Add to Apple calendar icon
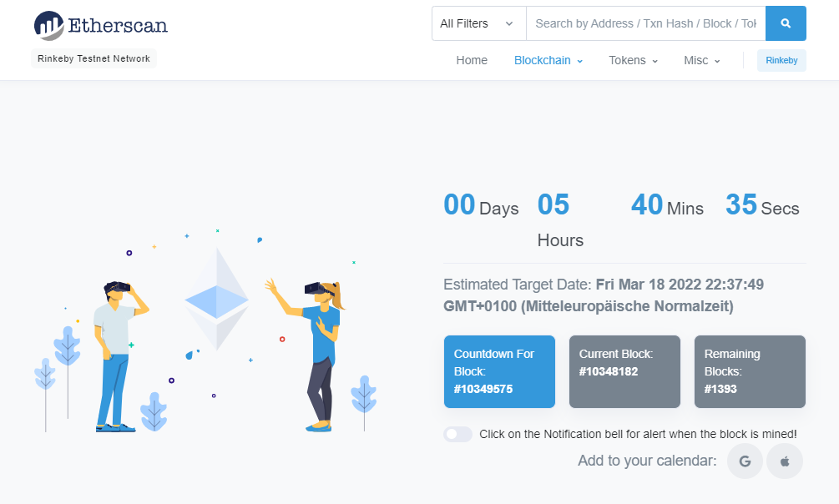Viewport: 839px width, 504px height. [x=785, y=461]
